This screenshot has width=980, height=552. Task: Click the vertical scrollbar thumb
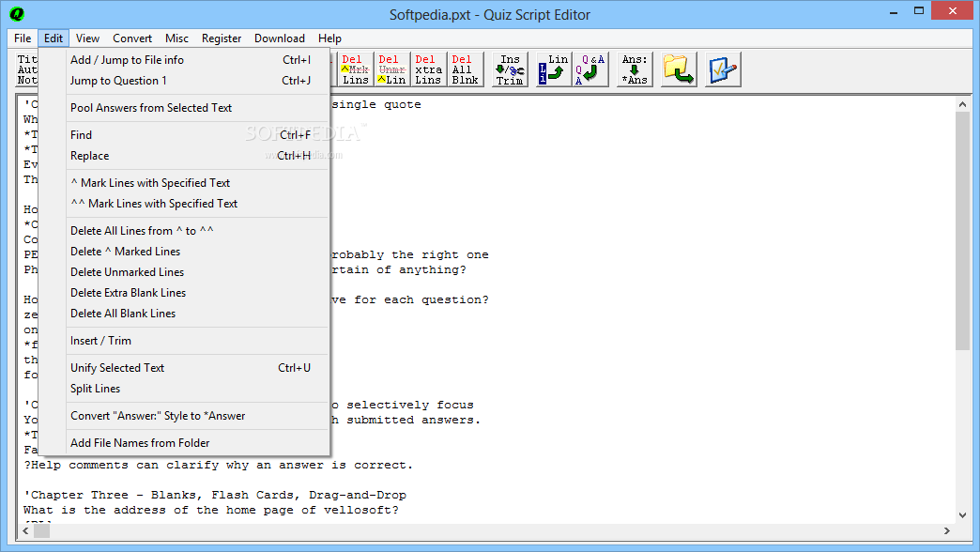click(x=962, y=231)
